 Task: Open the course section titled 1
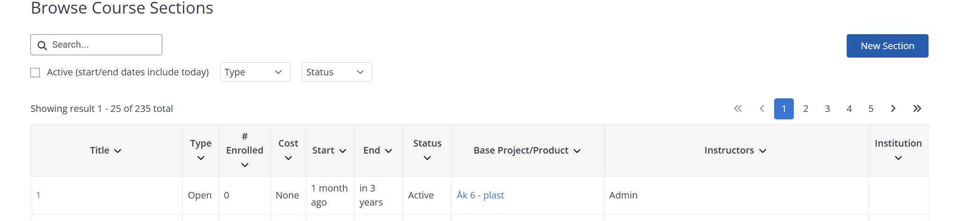[38, 195]
